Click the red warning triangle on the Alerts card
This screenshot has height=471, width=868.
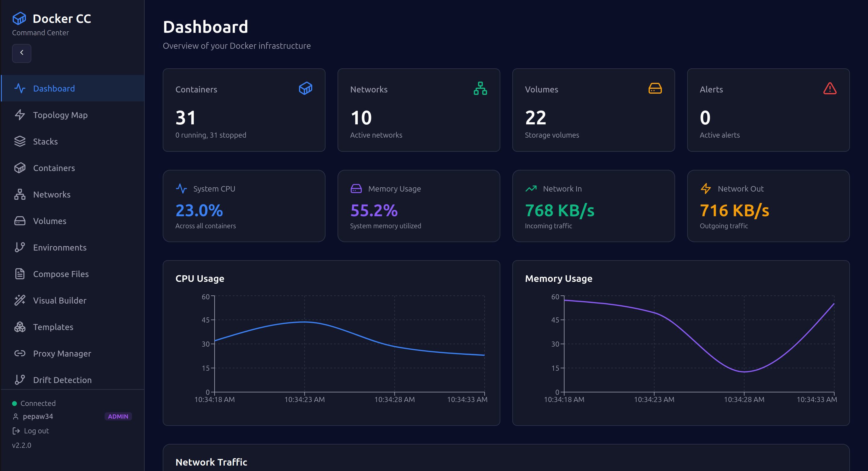tap(830, 89)
